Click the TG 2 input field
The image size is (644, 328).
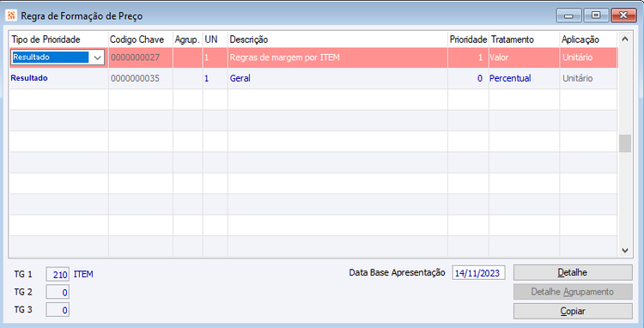[x=58, y=292]
